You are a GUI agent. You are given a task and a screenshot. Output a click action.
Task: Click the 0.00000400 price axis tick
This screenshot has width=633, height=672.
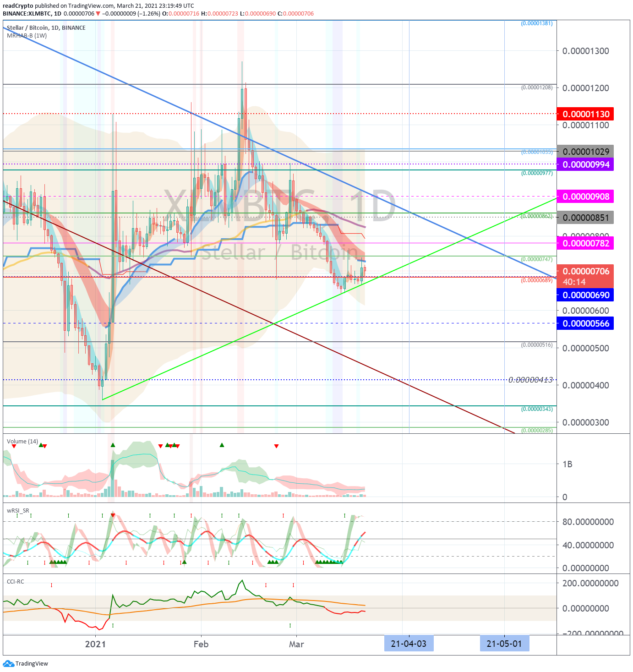(x=586, y=385)
